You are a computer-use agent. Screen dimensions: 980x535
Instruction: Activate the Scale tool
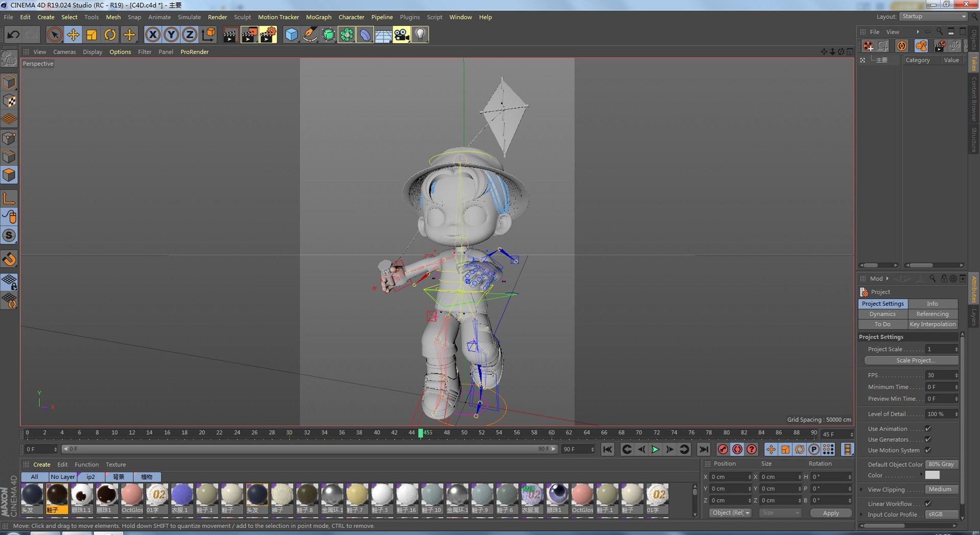[x=91, y=35]
